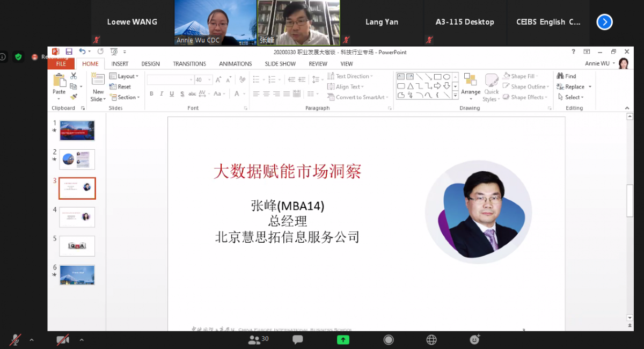Switch to the TRANSITIONS tab

189,63
